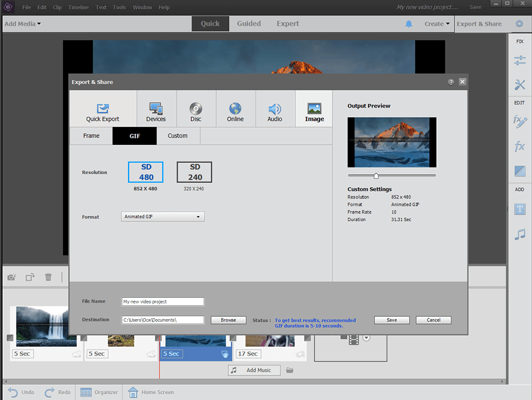Open the Clip menu
Image resolution: width=532 pixels, height=400 pixels.
57,7
